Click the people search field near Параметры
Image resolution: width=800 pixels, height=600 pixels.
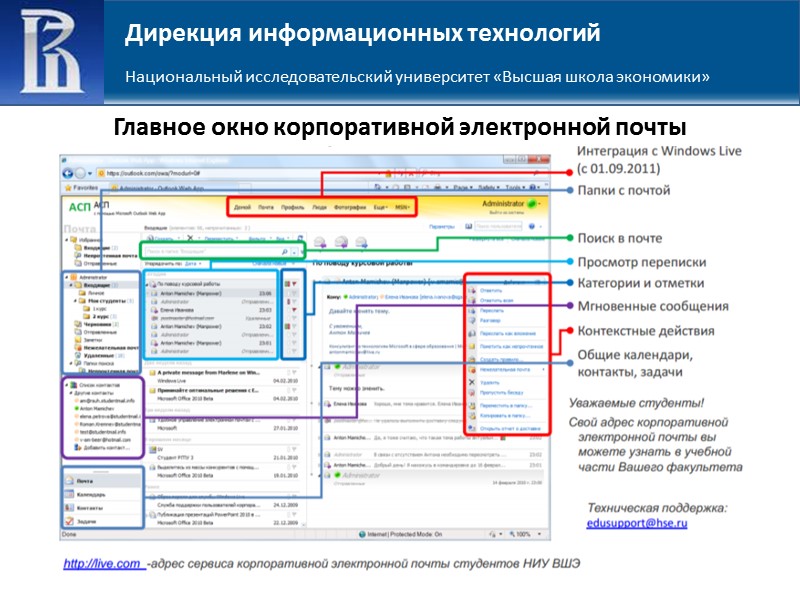click(x=498, y=226)
